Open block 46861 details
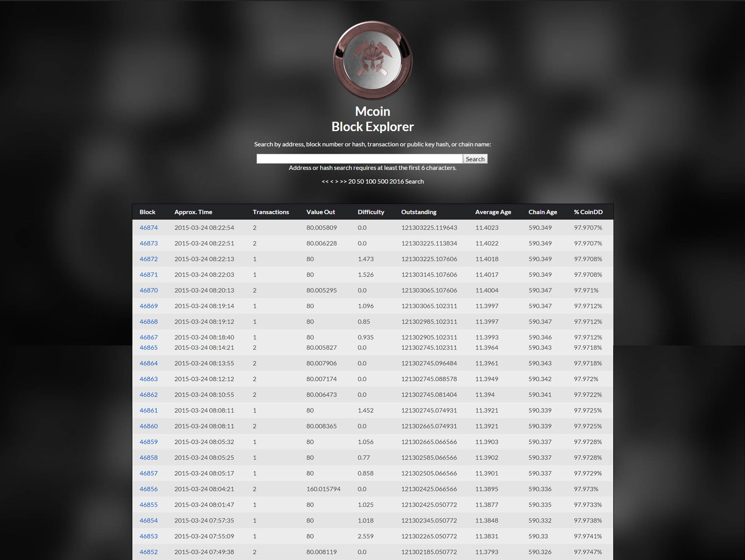 click(149, 411)
